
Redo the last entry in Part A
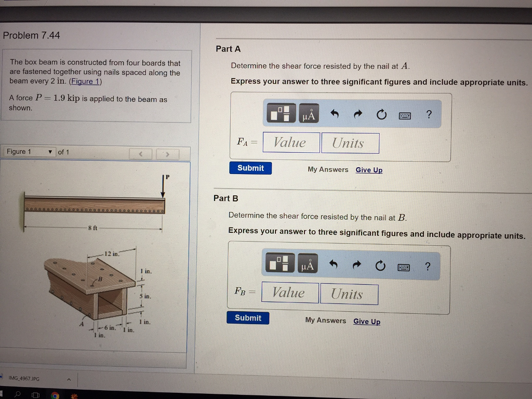(x=358, y=113)
